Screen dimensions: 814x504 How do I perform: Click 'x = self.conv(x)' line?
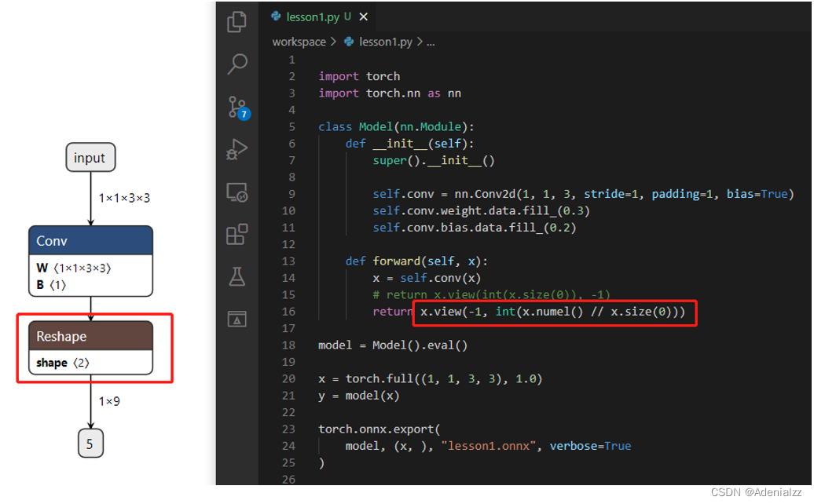(x=427, y=278)
